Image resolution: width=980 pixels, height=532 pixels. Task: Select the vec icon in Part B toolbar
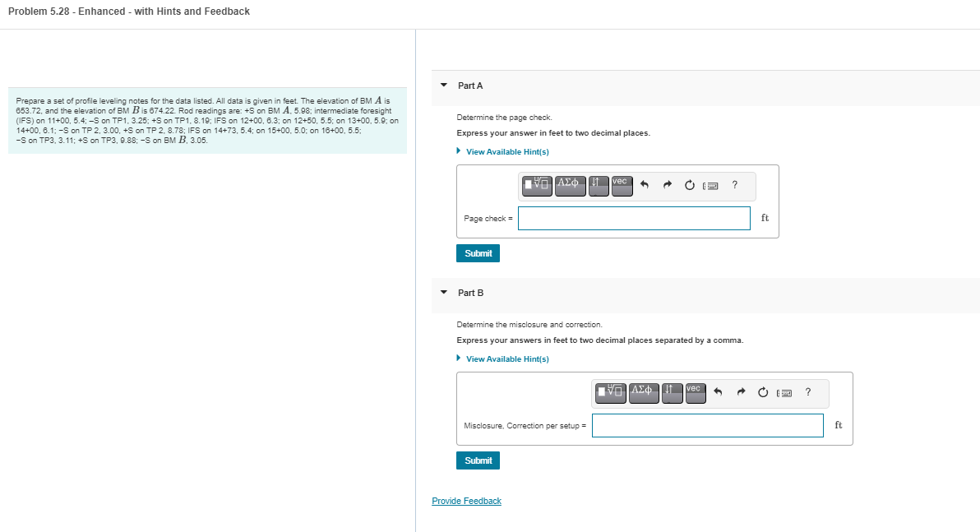pos(696,393)
